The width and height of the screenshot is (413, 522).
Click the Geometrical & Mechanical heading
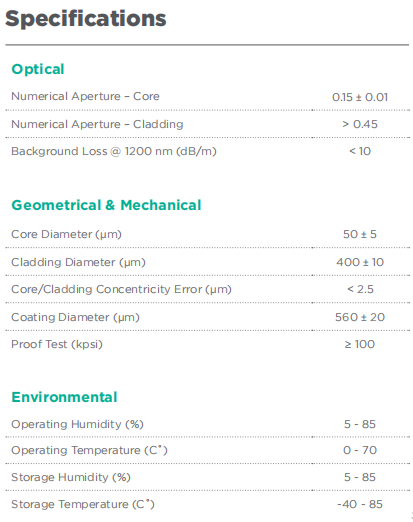coord(106,205)
